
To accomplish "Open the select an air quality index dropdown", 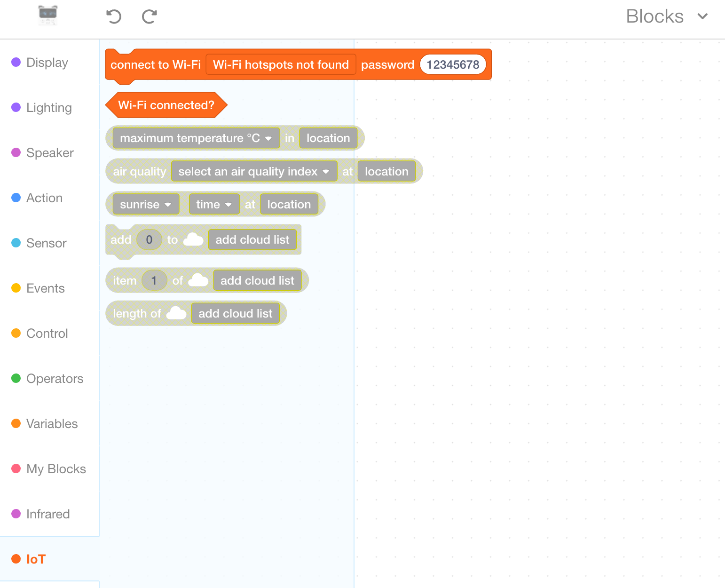I will click(x=254, y=172).
